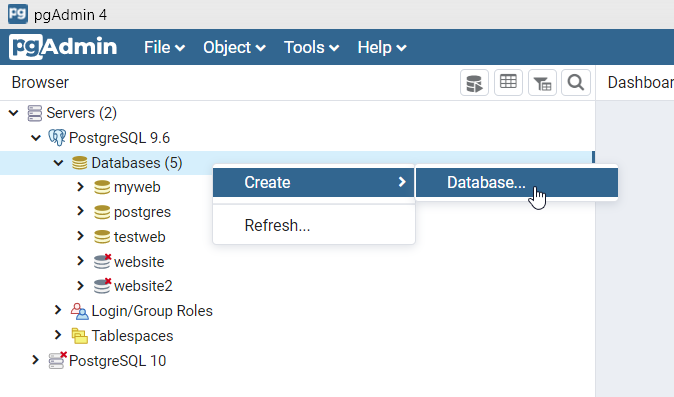The image size is (674, 397).
Task: Expand the PostgreSQL 10 server node
Action: click(x=36, y=360)
